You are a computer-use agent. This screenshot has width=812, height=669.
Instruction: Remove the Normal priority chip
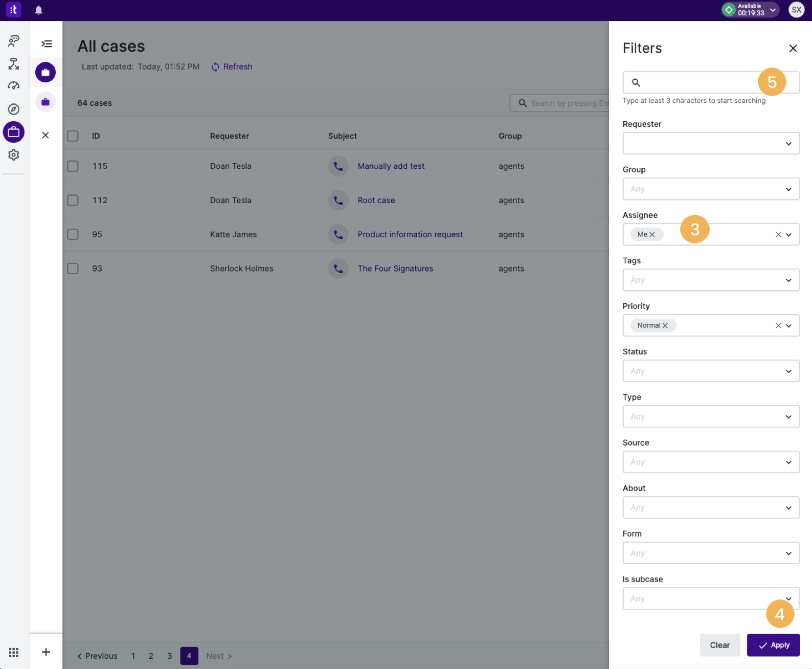[665, 325]
